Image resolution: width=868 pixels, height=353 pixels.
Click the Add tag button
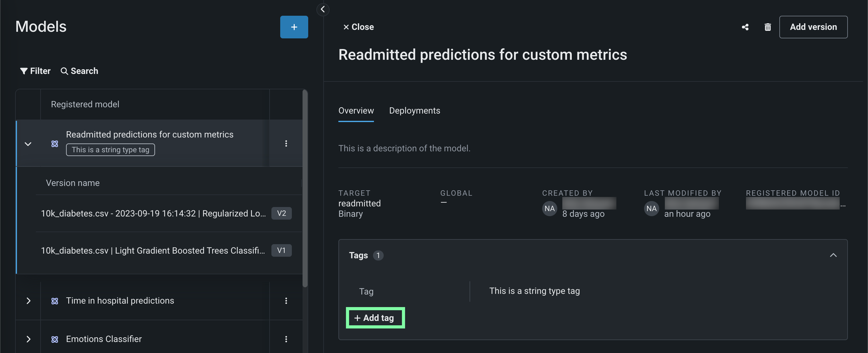[375, 317]
